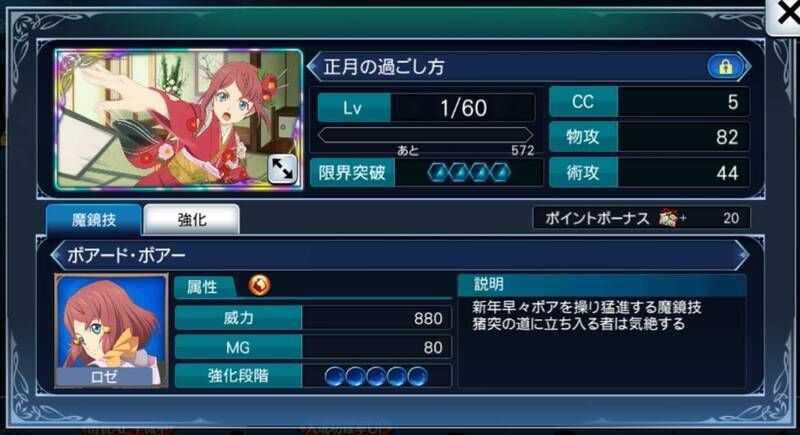Click the Lv 1/60 level field

(427, 108)
